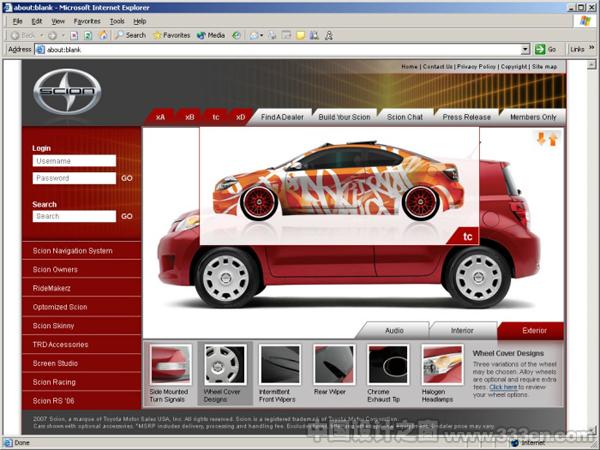Click the orange down arrow above the car

point(541,138)
